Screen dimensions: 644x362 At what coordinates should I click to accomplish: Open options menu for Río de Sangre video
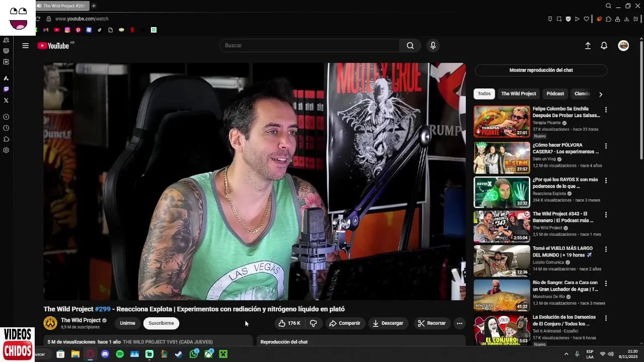tap(606, 284)
